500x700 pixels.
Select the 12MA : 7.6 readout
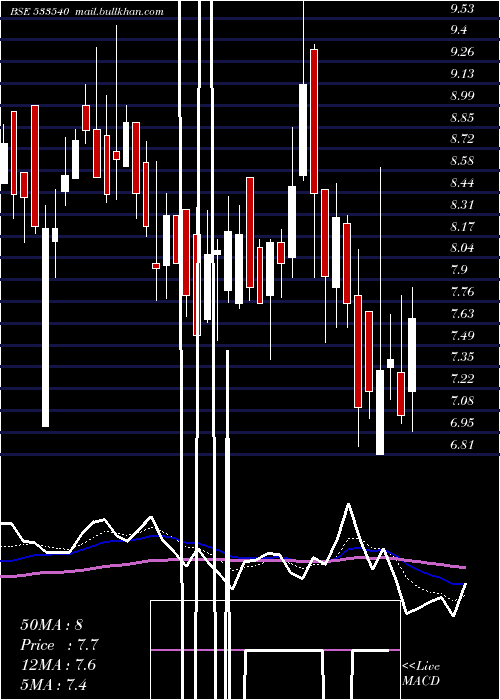pos(58,665)
